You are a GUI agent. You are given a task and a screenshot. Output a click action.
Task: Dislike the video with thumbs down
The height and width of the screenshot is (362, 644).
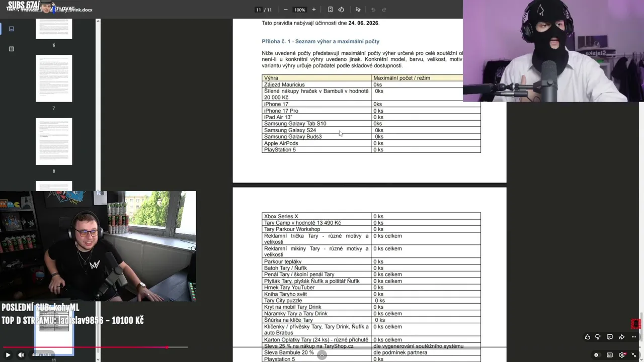click(x=598, y=337)
